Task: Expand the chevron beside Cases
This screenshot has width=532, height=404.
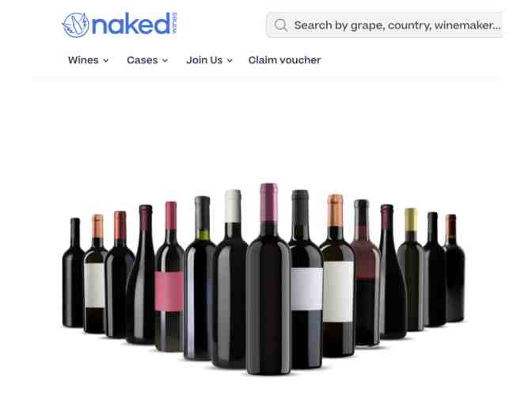Action: tap(165, 60)
